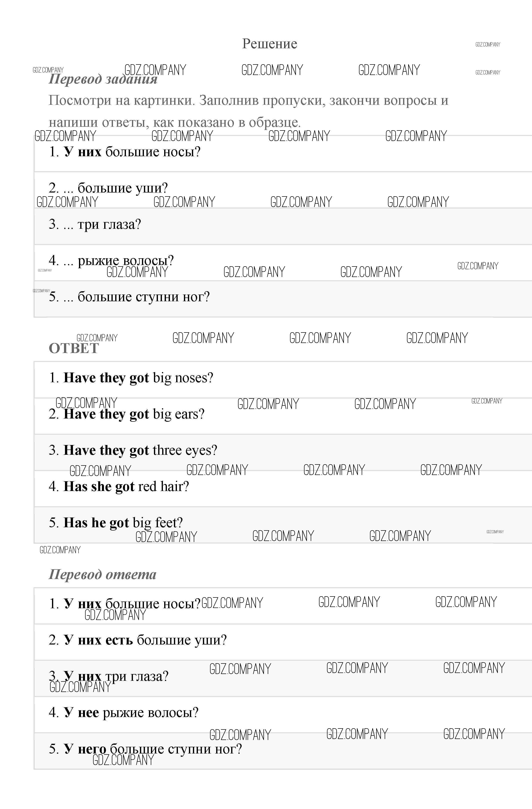Click the "Перевод ответа" italic subheading
This screenshot has width=532, height=809.
(103, 574)
